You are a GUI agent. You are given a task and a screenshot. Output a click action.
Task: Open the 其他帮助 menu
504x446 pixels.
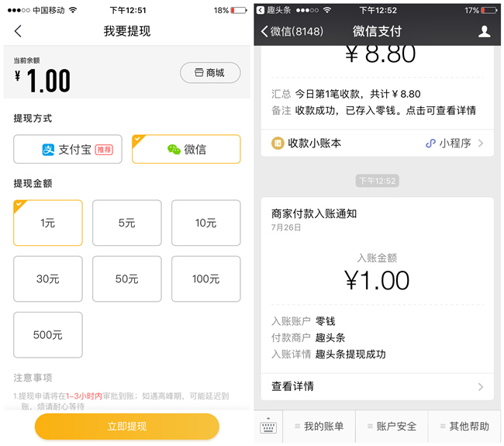coord(464,427)
